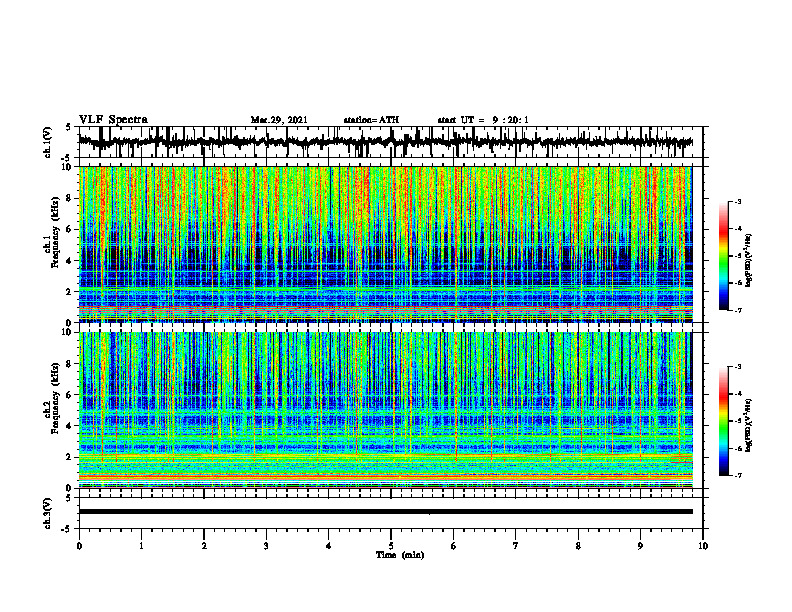Click time axis tick label "5"

point(391,546)
